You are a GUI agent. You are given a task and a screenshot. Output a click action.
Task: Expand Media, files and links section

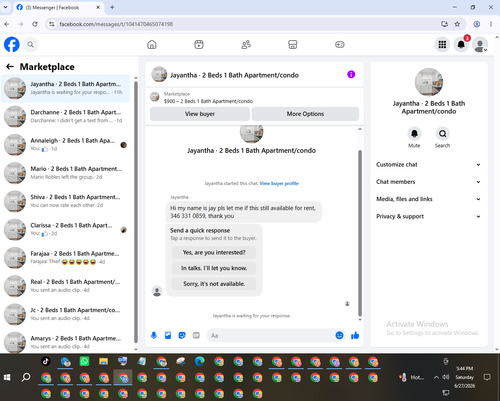point(428,199)
